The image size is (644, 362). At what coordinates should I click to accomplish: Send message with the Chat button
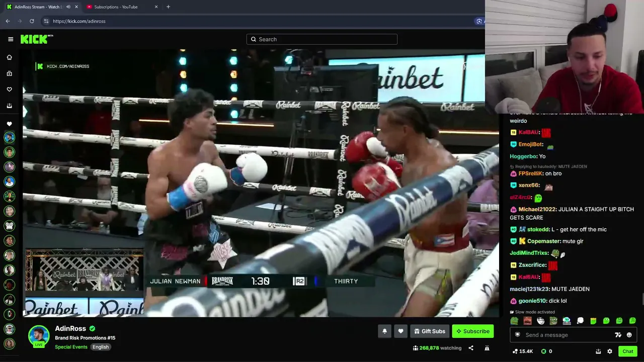tap(628, 351)
